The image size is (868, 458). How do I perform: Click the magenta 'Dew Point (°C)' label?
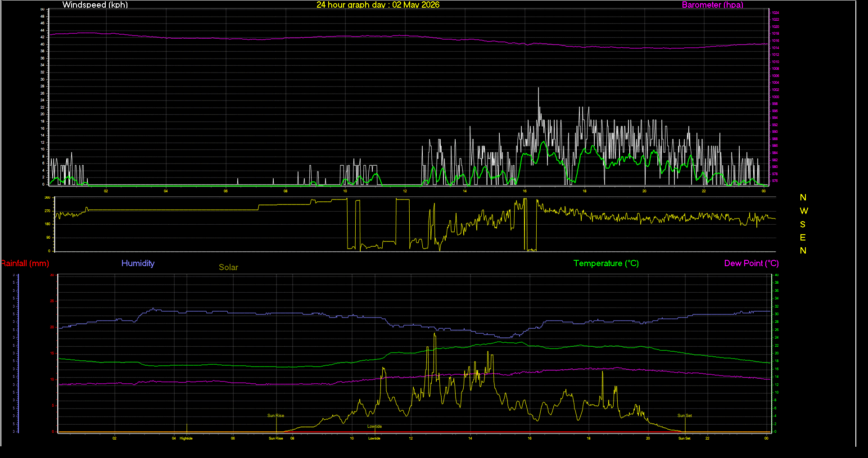point(751,263)
